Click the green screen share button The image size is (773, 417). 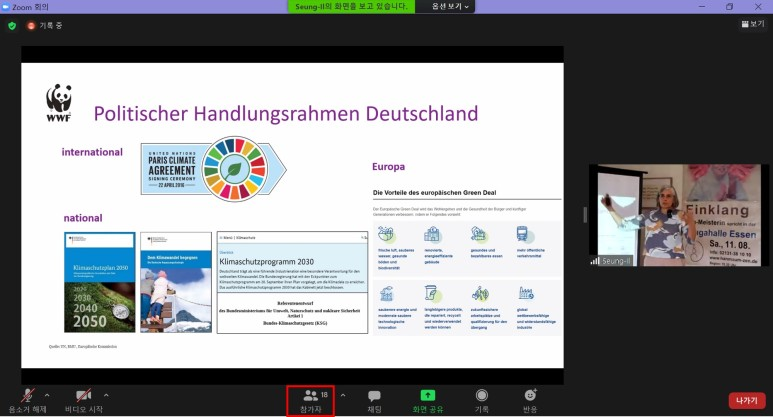(427, 401)
